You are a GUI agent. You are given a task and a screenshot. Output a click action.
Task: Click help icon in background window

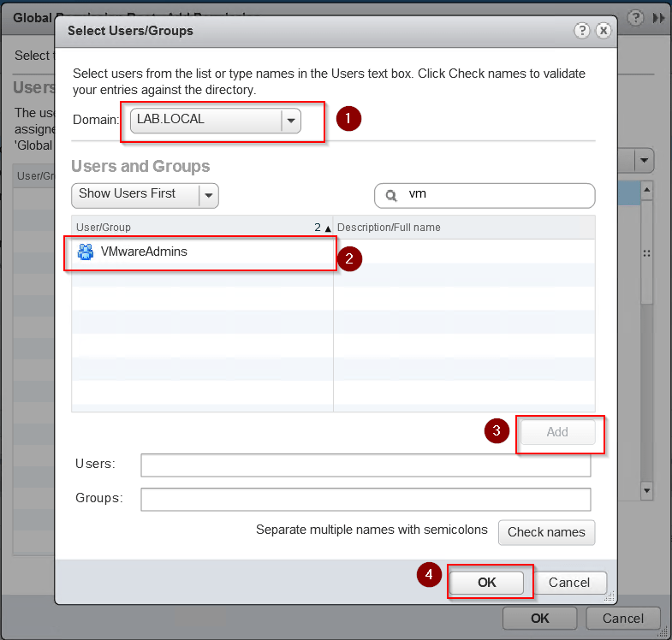636,17
